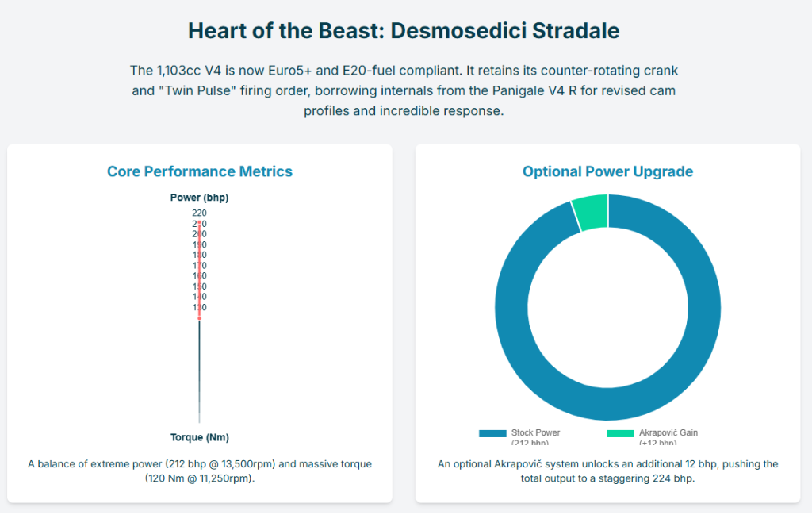Click the Optional Power Upgrade heading

click(607, 171)
